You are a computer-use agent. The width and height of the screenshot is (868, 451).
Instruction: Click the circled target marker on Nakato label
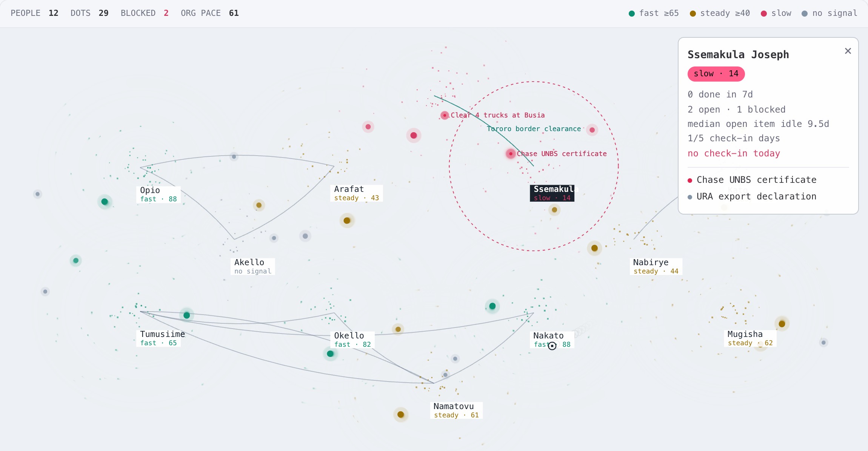pyautogui.click(x=552, y=346)
